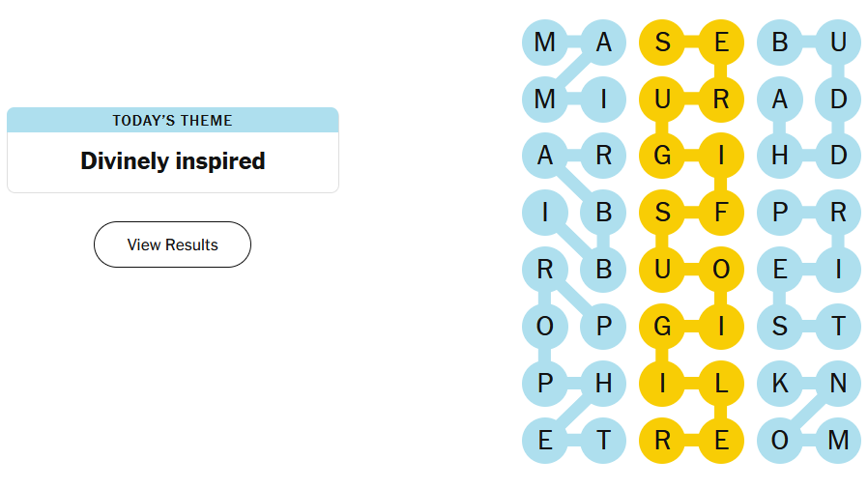Click the blue letter U in top-right corner

coord(838,42)
